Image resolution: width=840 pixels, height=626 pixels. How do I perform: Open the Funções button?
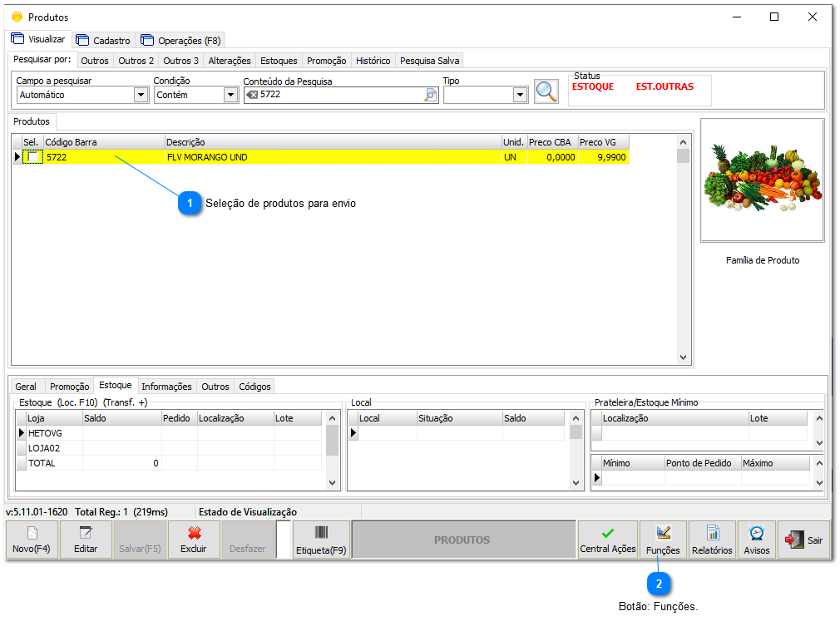point(663,540)
